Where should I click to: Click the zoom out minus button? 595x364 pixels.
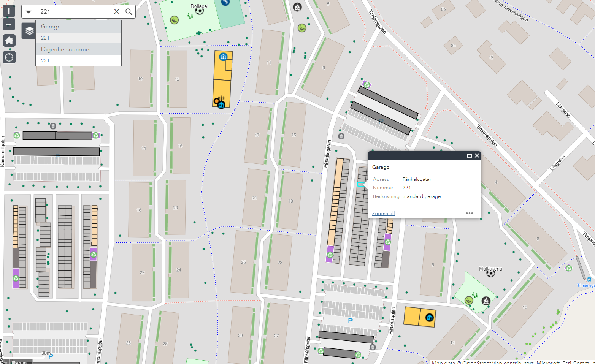coord(9,25)
